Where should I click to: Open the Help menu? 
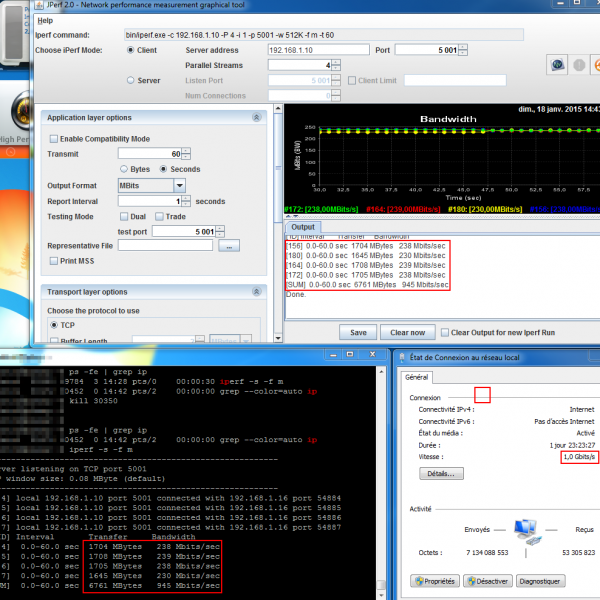pos(45,20)
